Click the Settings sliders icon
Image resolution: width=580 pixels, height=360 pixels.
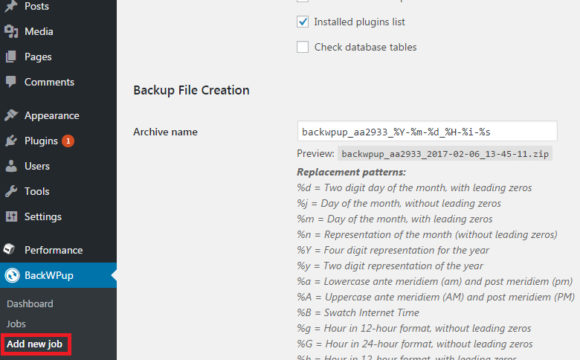(11, 216)
